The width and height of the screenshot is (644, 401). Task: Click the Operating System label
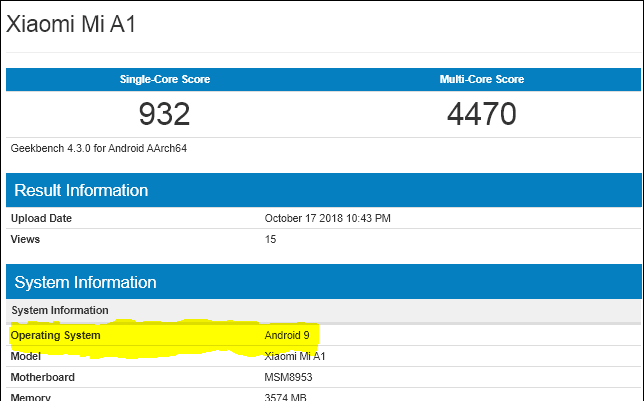55,335
